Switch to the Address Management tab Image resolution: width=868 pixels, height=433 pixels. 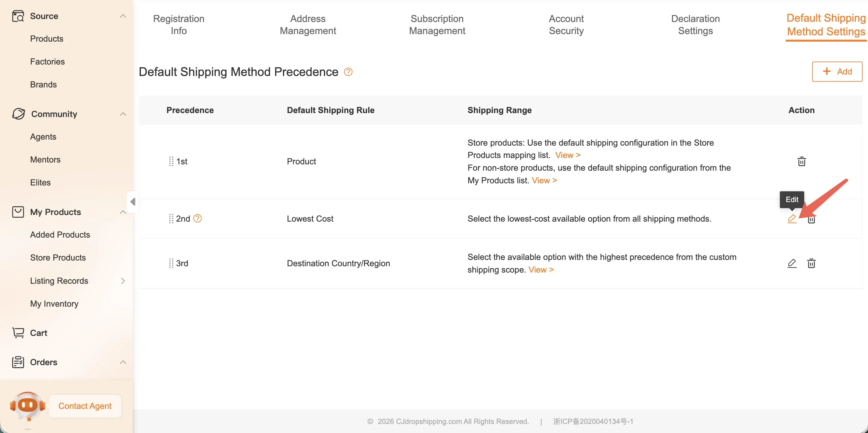click(x=308, y=25)
